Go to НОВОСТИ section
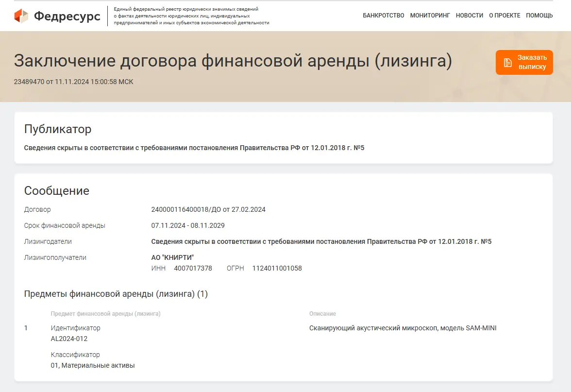 [x=470, y=16]
